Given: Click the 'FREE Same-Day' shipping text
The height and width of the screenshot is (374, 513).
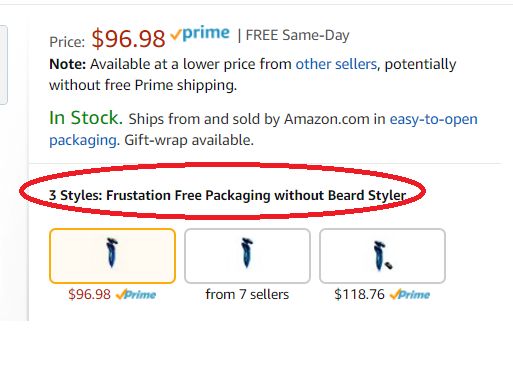Looking at the screenshot, I should [297, 35].
